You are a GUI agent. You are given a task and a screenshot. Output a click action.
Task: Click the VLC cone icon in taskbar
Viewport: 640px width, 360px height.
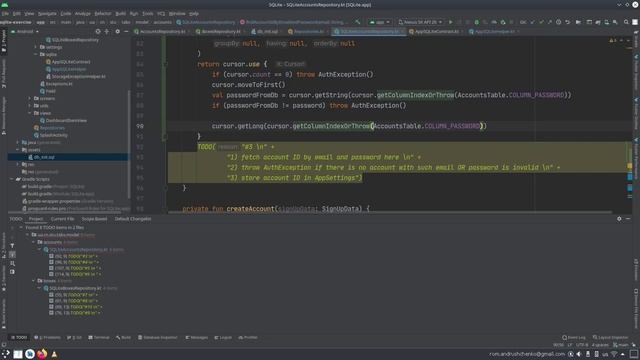coord(54,354)
